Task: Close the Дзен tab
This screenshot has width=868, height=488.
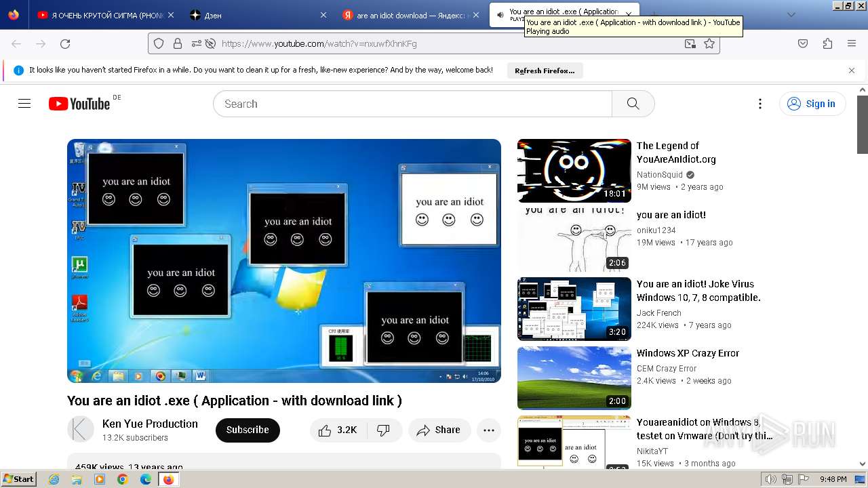Action: [x=323, y=15]
